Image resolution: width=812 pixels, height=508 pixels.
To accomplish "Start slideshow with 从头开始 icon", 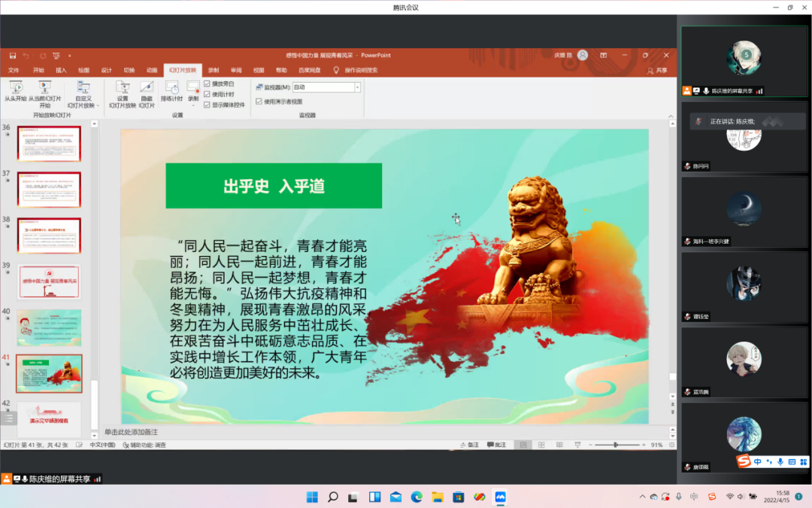I will [15, 87].
